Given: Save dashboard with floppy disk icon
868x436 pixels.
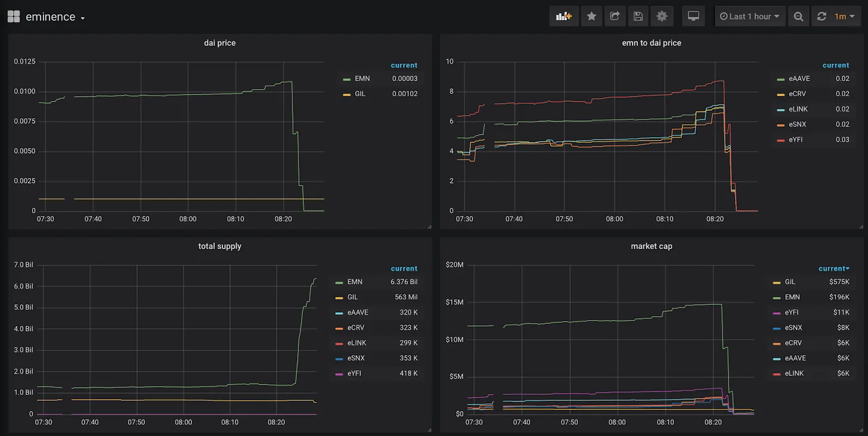Looking at the screenshot, I should (x=638, y=17).
